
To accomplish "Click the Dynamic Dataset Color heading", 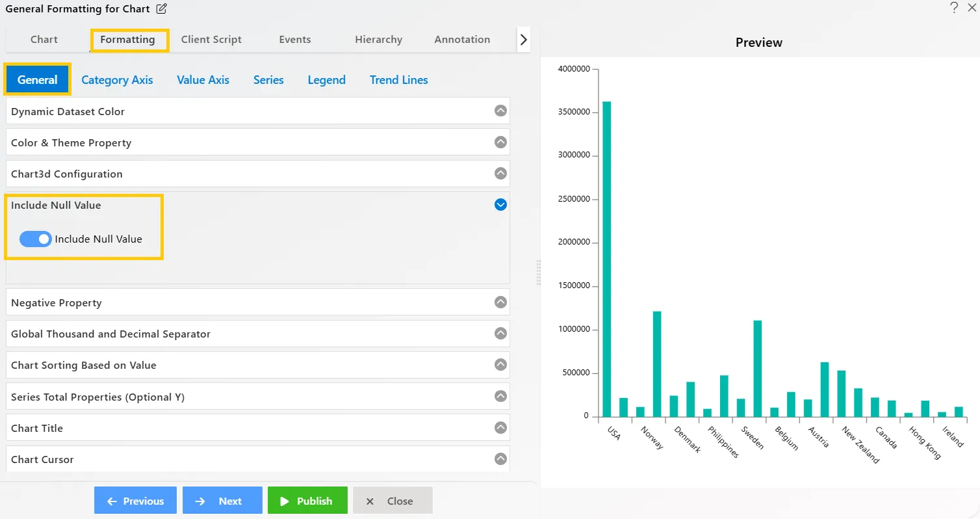I will click(68, 111).
